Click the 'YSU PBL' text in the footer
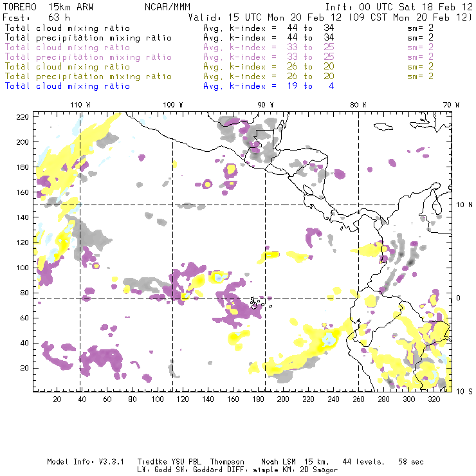 [186, 462]
